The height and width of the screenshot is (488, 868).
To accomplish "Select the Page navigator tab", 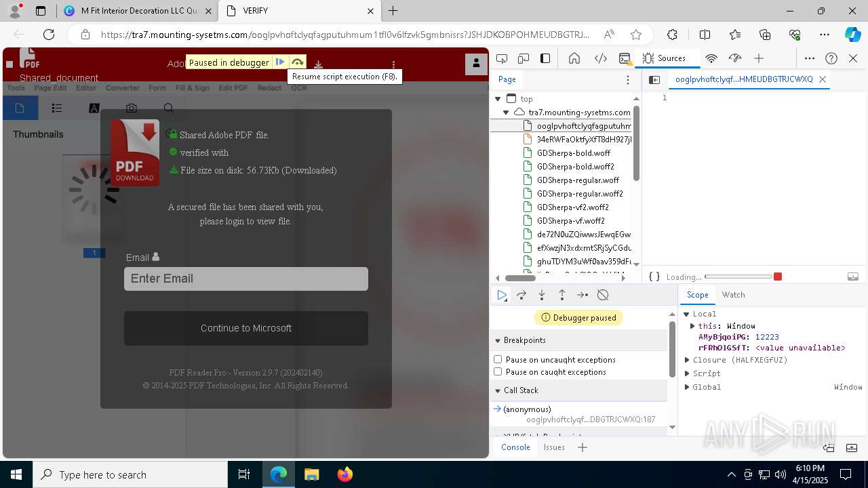I will [507, 79].
